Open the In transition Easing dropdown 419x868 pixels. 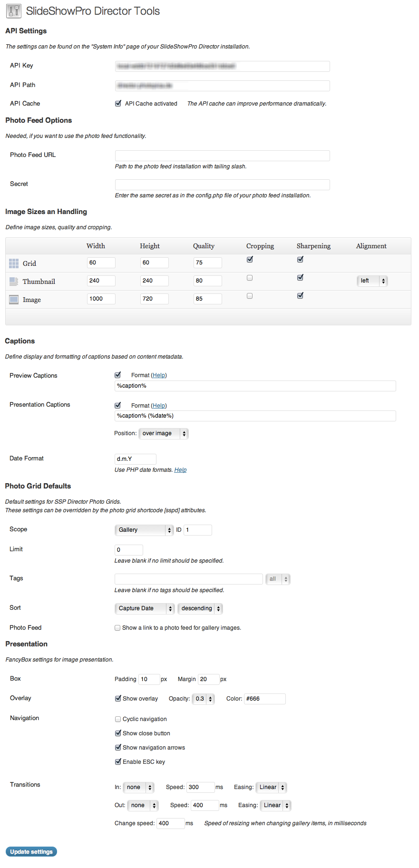click(x=272, y=787)
